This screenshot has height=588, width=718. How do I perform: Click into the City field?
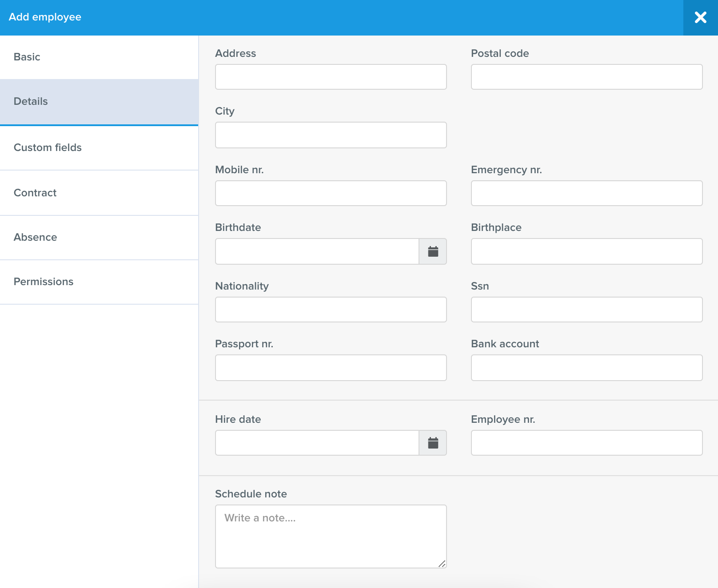331,135
